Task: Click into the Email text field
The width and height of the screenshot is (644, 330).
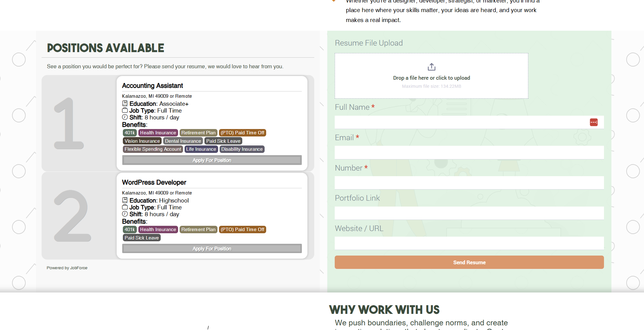Action: 469,153
